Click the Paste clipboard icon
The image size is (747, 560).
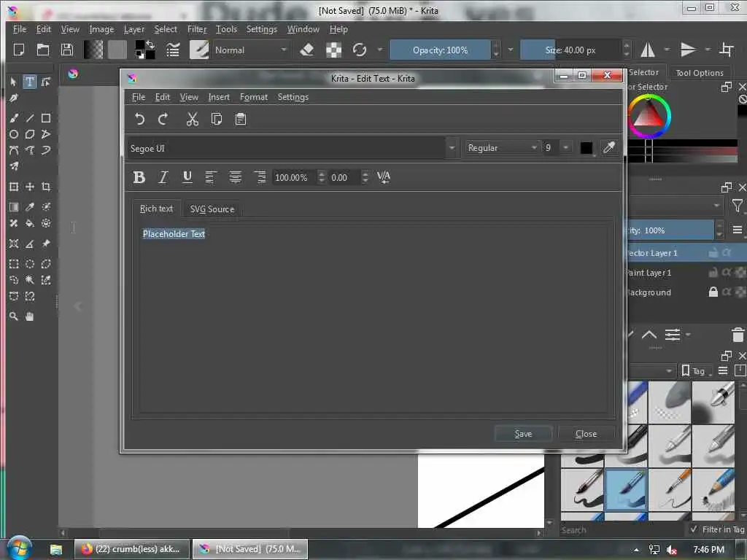pyautogui.click(x=241, y=119)
